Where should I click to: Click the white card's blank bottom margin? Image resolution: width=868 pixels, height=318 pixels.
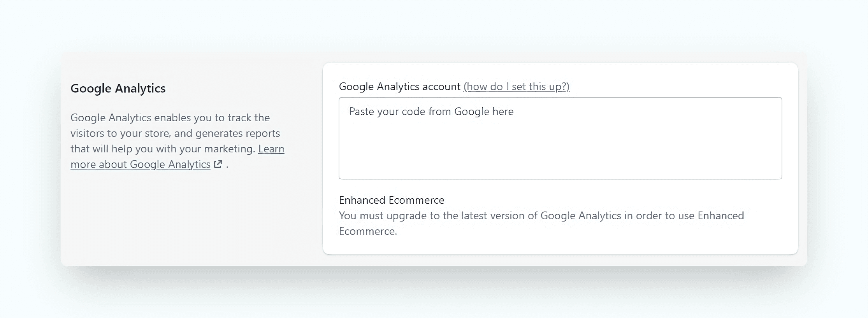(x=560, y=246)
